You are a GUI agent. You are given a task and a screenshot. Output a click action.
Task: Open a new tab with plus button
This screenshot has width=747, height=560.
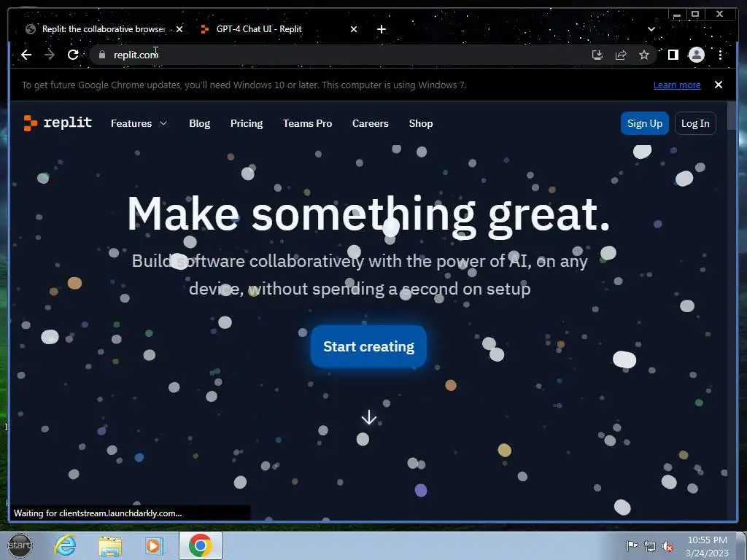(381, 29)
